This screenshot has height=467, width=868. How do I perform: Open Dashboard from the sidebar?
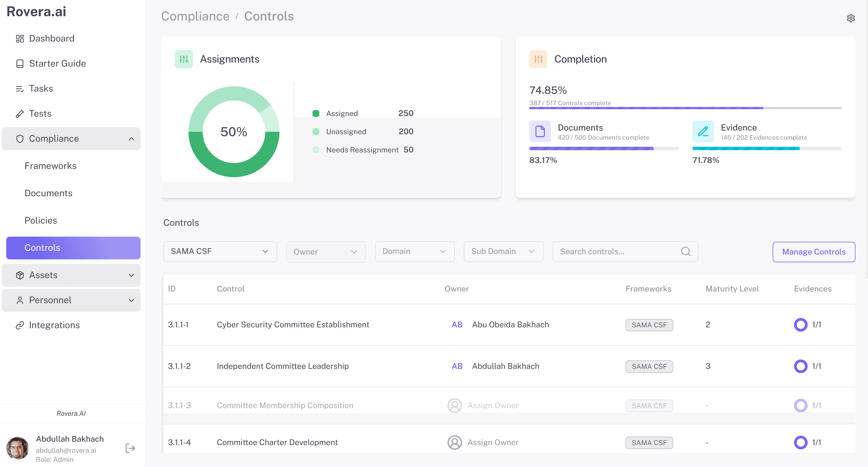(52, 38)
